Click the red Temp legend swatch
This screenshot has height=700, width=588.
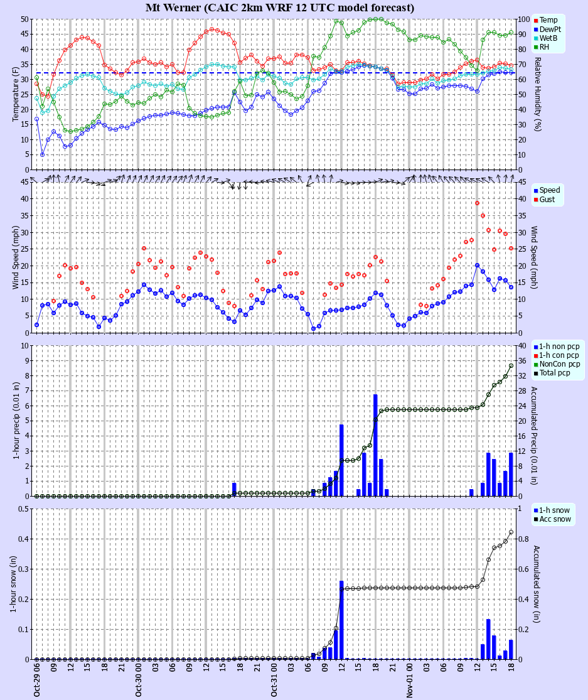536,21
